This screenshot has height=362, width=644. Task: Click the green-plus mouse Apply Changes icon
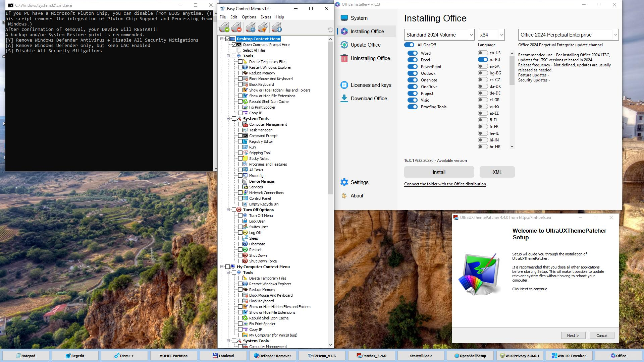coord(224,28)
